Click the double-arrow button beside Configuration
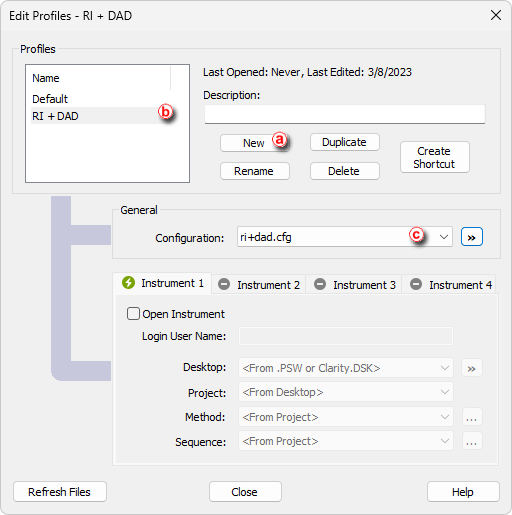This screenshot has width=512, height=515. pos(472,237)
